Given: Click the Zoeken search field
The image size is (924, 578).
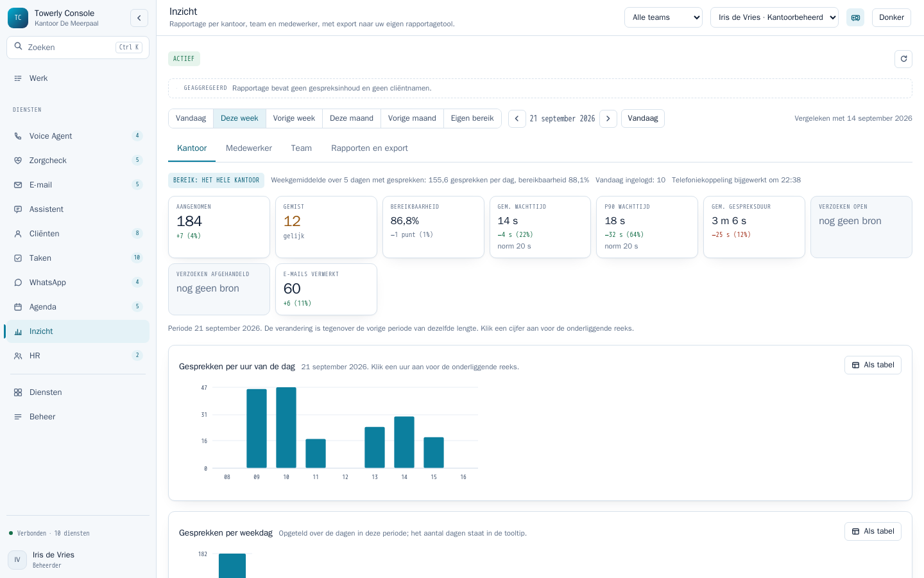Looking at the screenshot, I should (x=78, y=48).
